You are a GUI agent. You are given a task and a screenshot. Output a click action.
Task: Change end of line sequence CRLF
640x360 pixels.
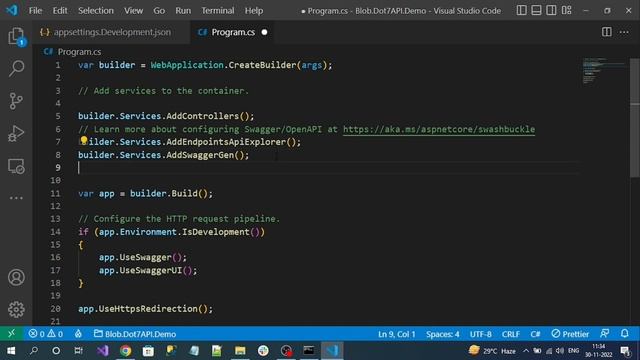coord(511,334)
